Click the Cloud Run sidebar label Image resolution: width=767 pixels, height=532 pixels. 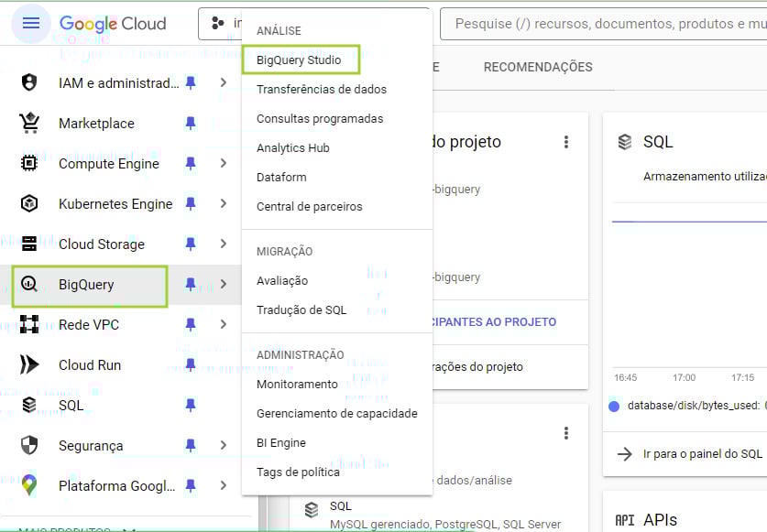coord(90,364)
